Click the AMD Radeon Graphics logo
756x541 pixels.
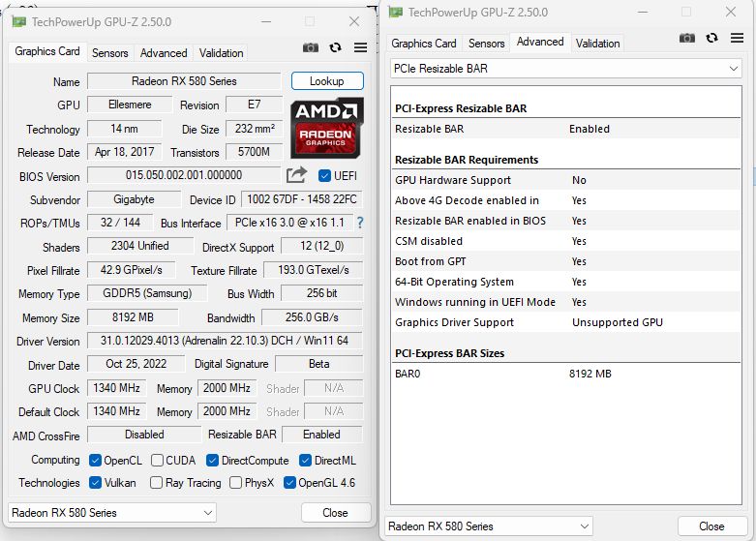(327, 128)
